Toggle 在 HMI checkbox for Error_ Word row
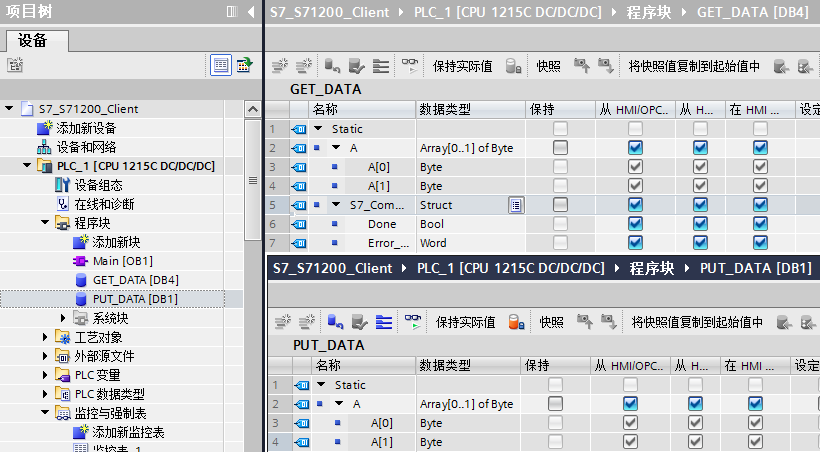The width and height of the screenshot is (820, 452). (x=760, y=243)
